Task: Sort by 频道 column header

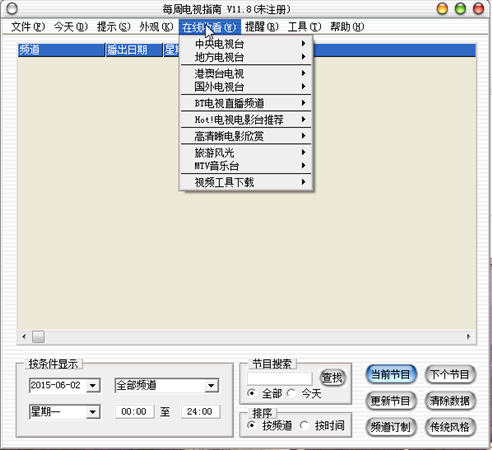Action: tap(61, 50)
